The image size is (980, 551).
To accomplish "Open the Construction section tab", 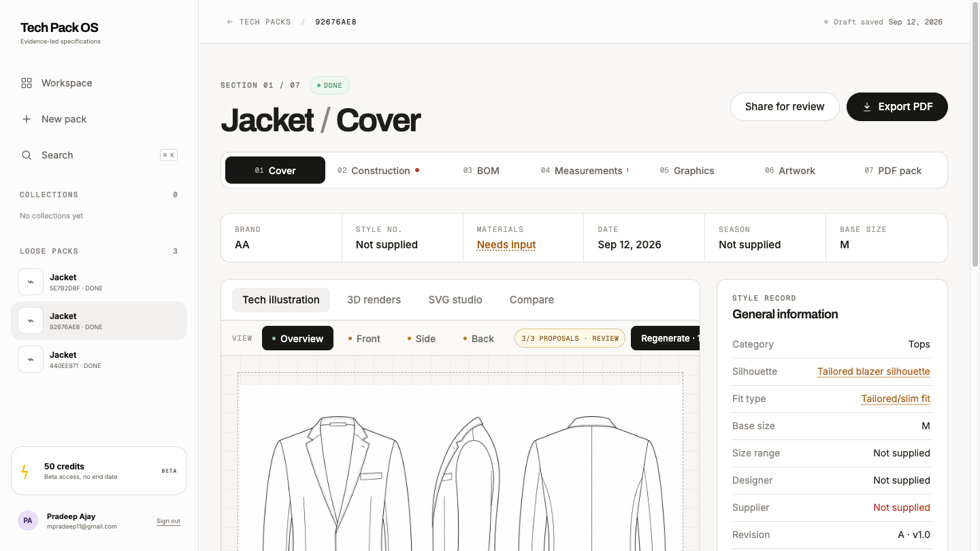I will [378, 171].
